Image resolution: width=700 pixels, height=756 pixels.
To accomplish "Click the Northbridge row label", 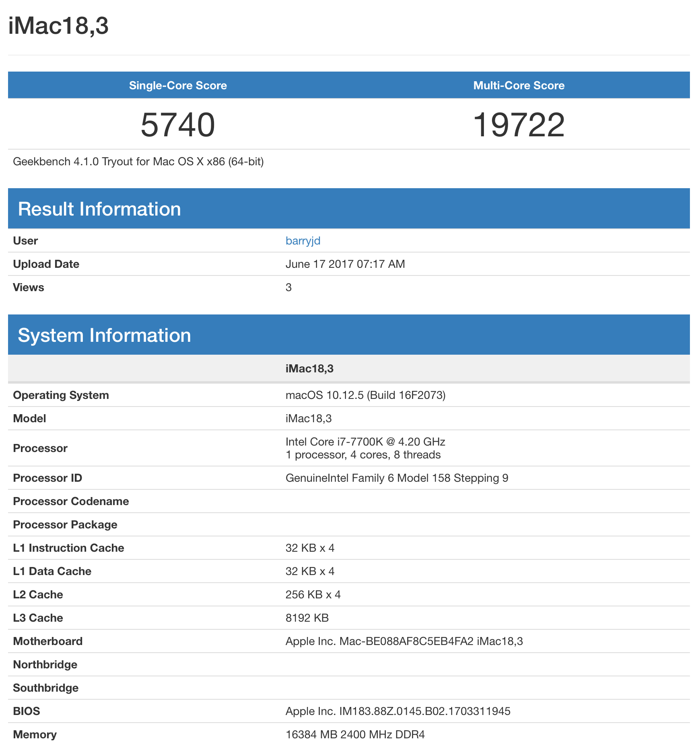I will tap(45, 664).
